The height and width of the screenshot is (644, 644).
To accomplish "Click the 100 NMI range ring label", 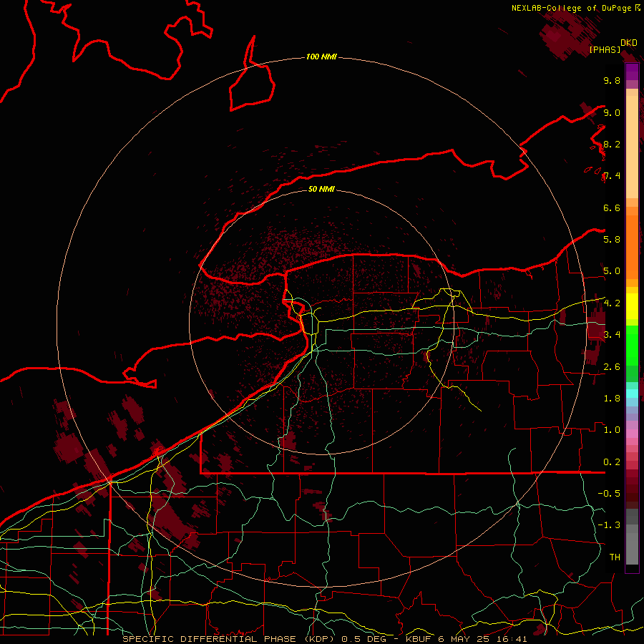I will point(321,57).
